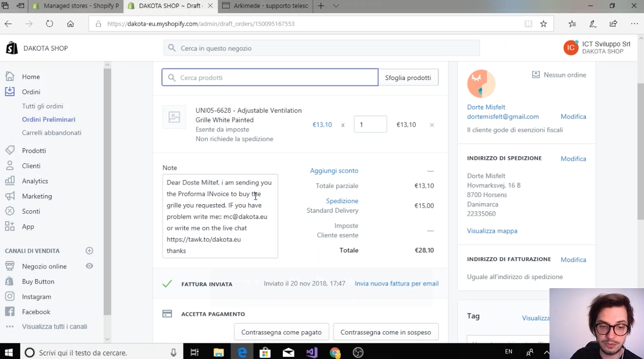Image resolution: width=644 pixels, height=359 pixels.
Task: Remove the UNI05-6628 line item
Action: (x=432, y=125)
